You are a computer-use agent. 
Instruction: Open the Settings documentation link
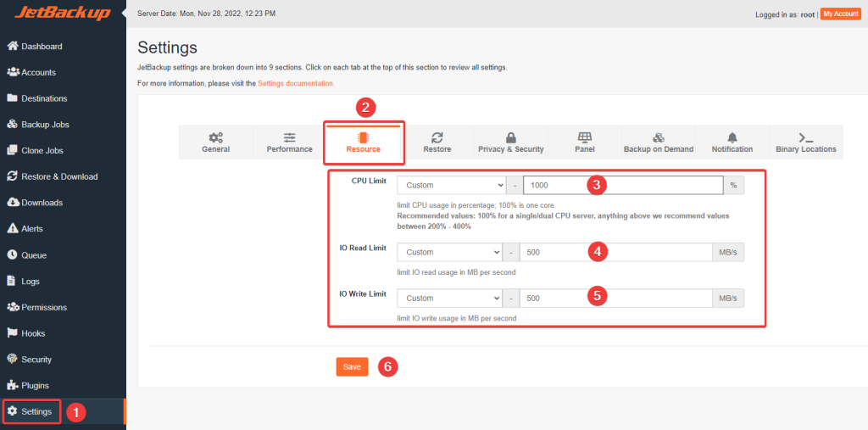coord(296,84)
